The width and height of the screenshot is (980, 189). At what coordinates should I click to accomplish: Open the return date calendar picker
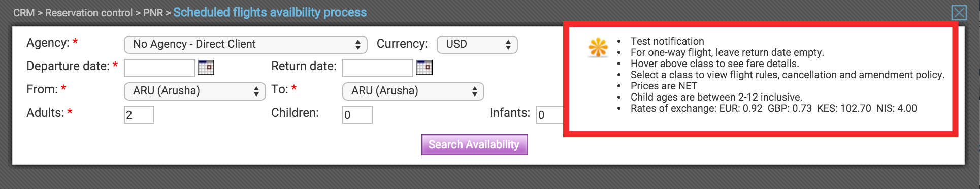[x=424, y=68]
